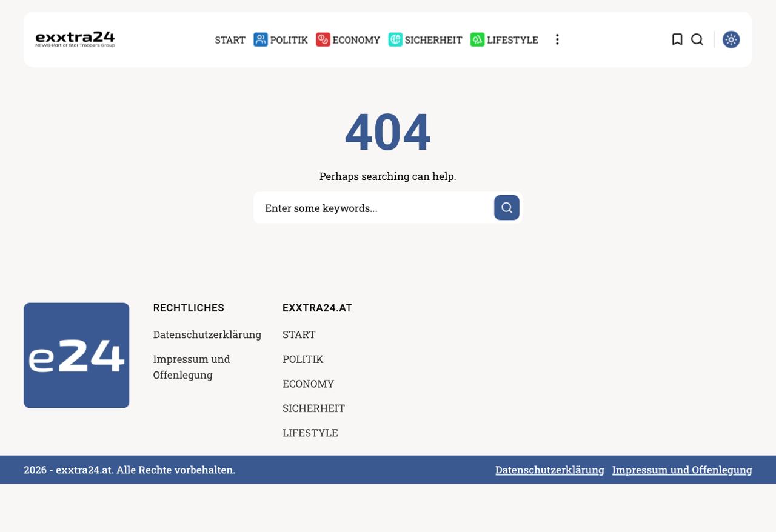Click the exxtra24 logo in header
The image size is (776, 532).
tap(75, 39)
